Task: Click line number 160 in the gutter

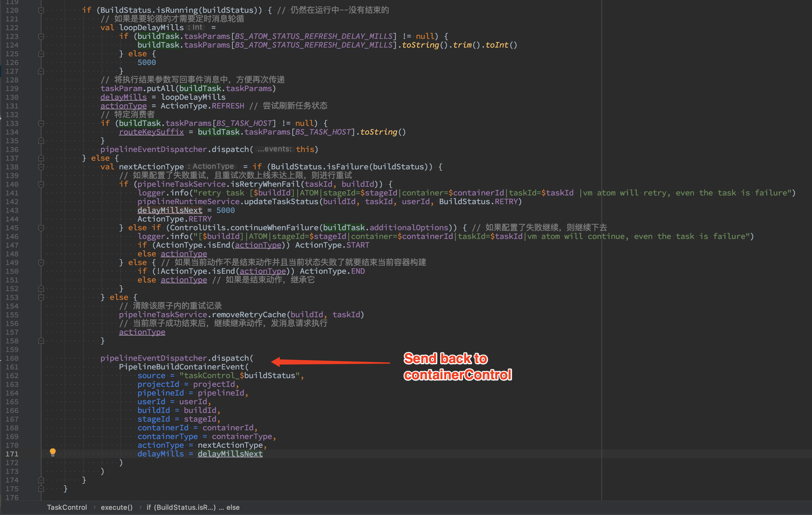Action: tap(12, 358)
